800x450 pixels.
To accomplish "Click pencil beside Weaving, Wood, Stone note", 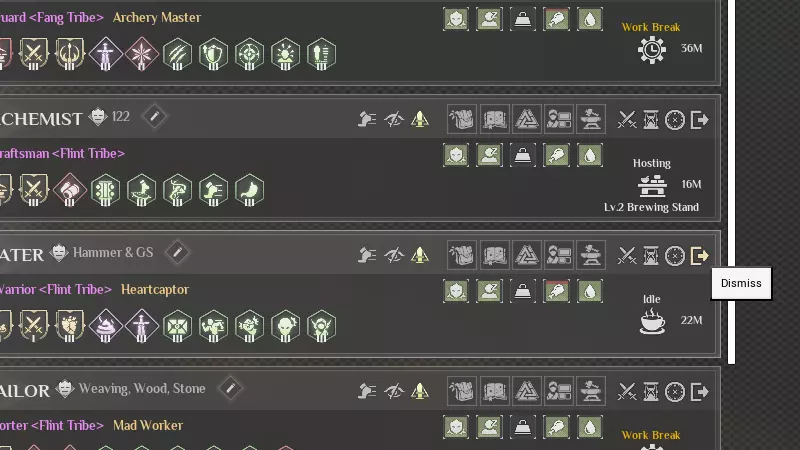I will 230,389.
